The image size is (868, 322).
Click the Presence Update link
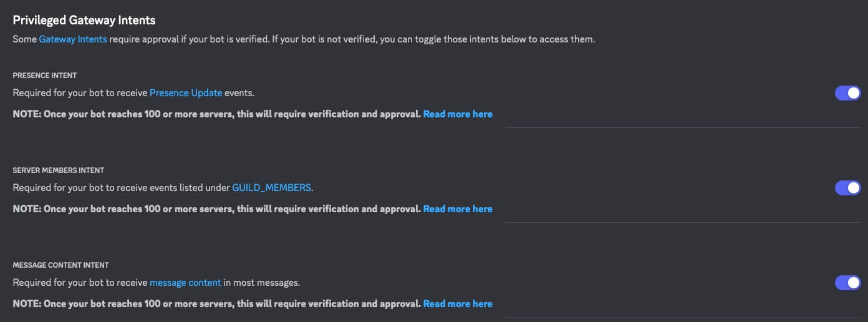pos(186,93)
